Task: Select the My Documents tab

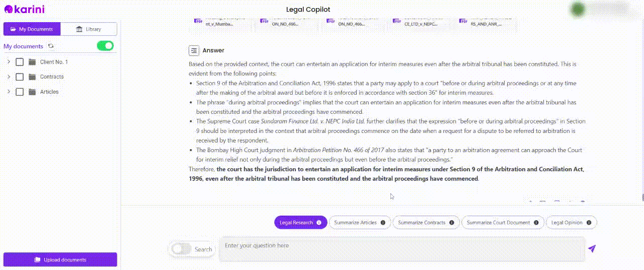Action: coord(32,29)
